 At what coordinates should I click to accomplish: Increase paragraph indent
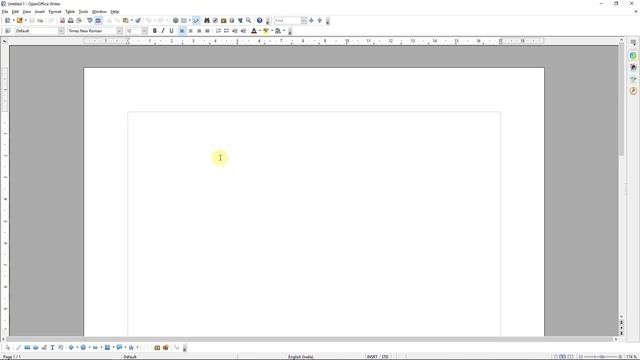pyautogui.click(x=243, y=31)
